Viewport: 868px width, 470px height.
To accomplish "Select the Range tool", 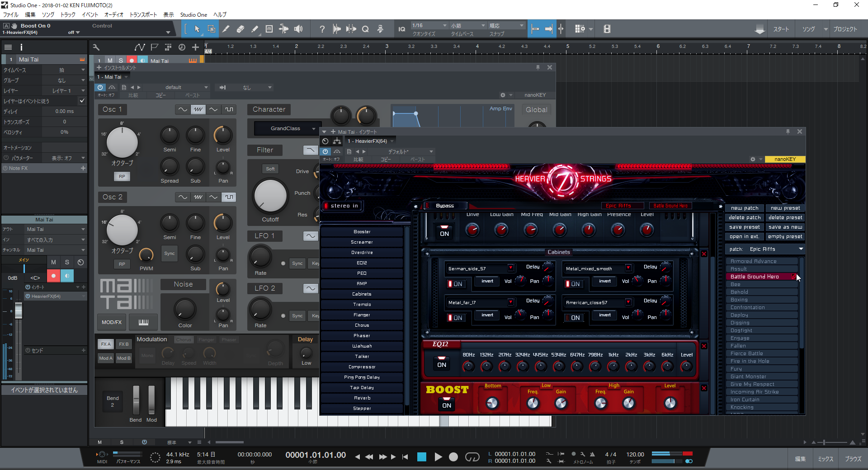I will [211, 29].
